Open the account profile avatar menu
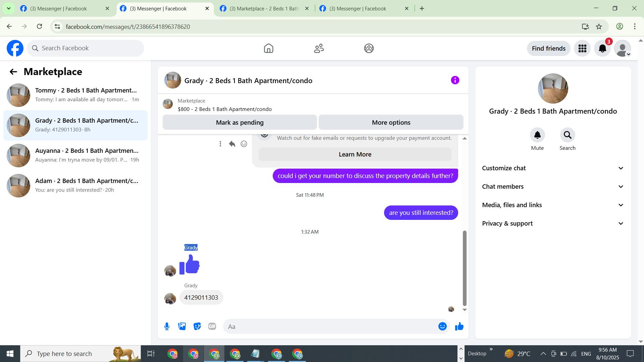Image resolution: width=644 pixels, height=362 pixels. pos(623,48)
